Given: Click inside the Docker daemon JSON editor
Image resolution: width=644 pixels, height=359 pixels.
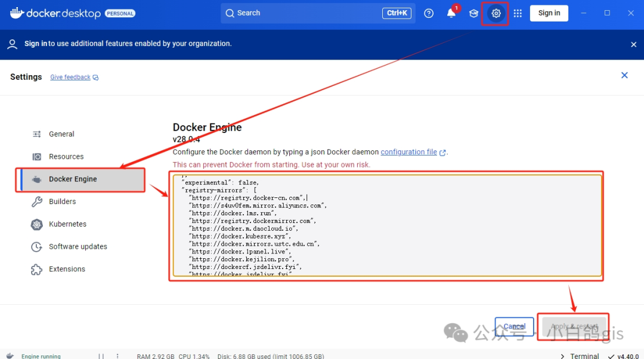Looking at the screenshot, I should click(x=388, y=225).
